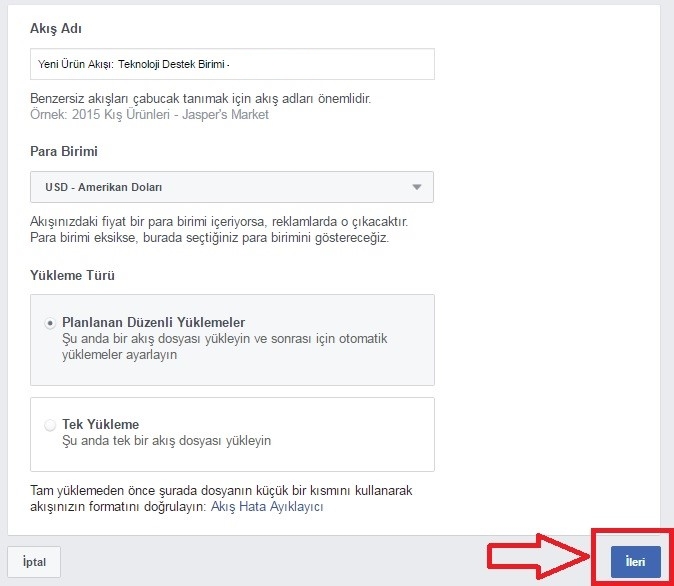
Task: Click the İleri button
Action: click(635, 562)
